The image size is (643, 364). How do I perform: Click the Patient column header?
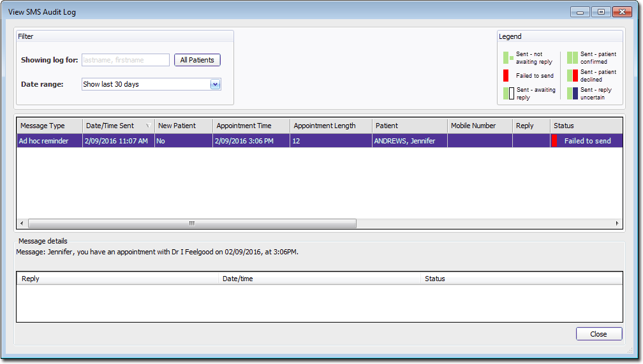pyautogui.click(x=408, y=126)
